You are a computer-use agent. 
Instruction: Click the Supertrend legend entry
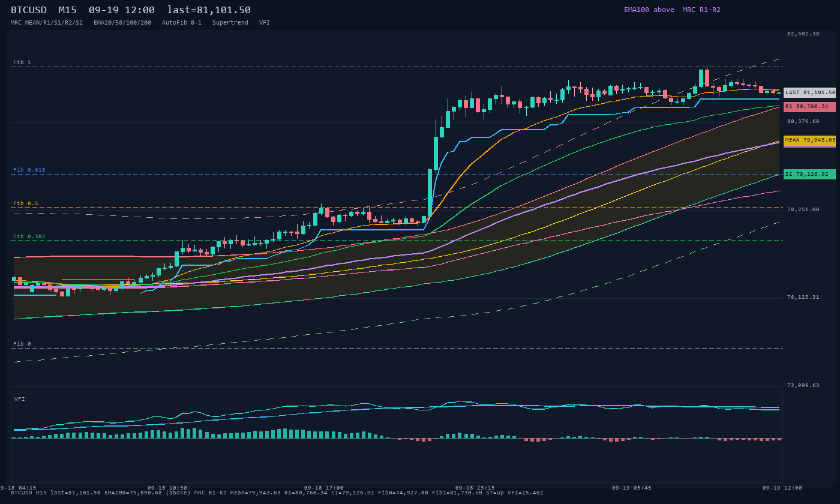point(230,22)
